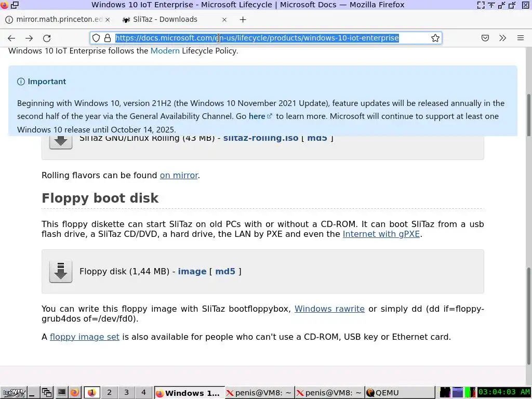
Task: Click the CPU monitor tray graph
Action: pos(470,393)
